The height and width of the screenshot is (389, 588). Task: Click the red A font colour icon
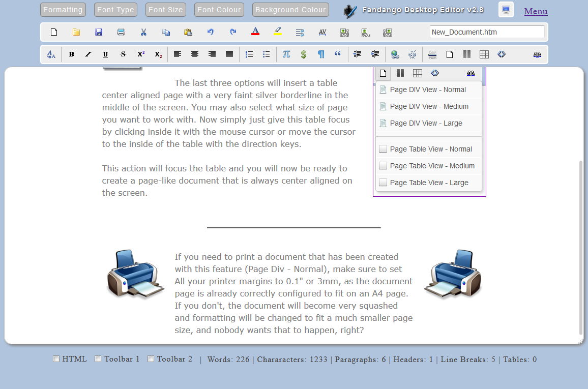[255, 32]
